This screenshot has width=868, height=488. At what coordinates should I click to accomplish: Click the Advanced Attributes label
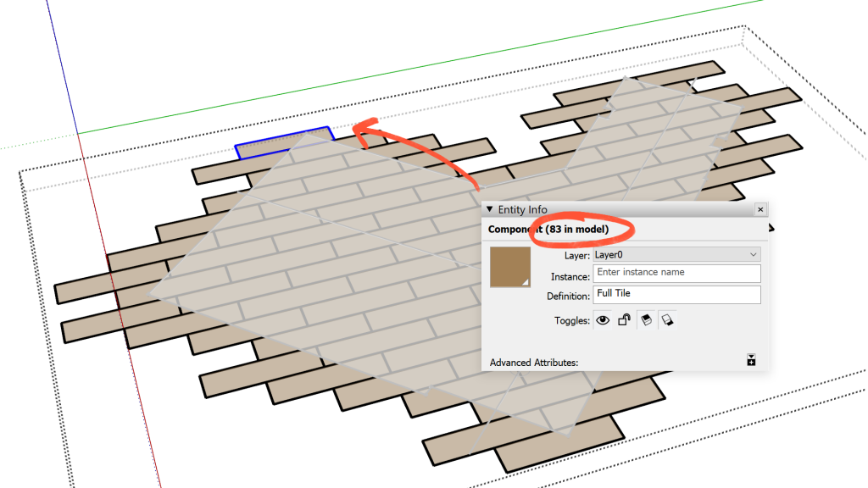click(x=534, y=363)
